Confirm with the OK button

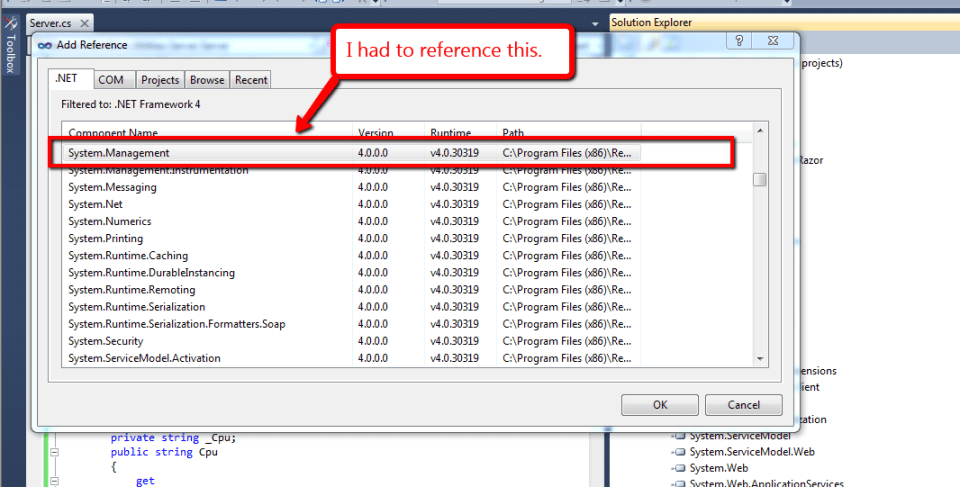(x=659, y=405)
